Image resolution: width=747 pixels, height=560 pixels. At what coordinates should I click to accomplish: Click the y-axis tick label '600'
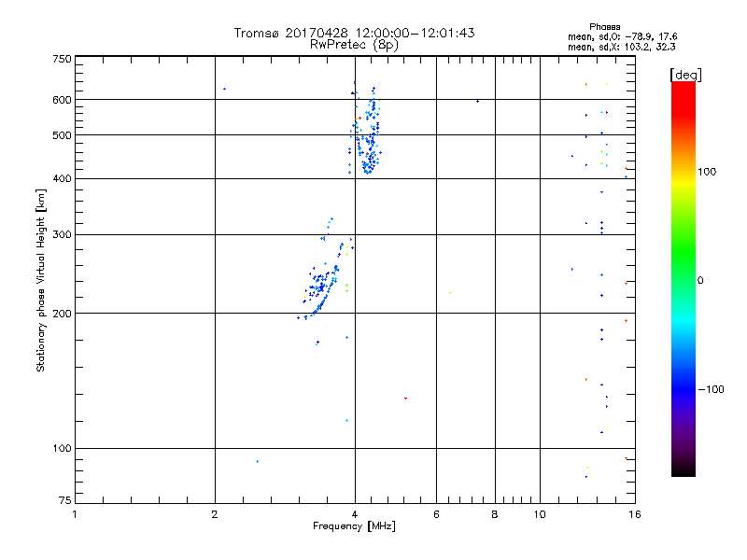(63, 100)
